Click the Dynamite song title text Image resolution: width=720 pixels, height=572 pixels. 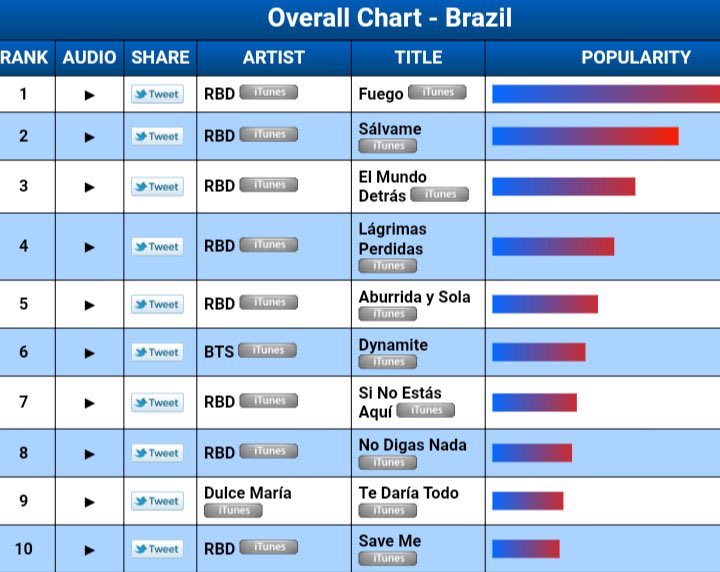pyautogui.click(x=393, y=345)
